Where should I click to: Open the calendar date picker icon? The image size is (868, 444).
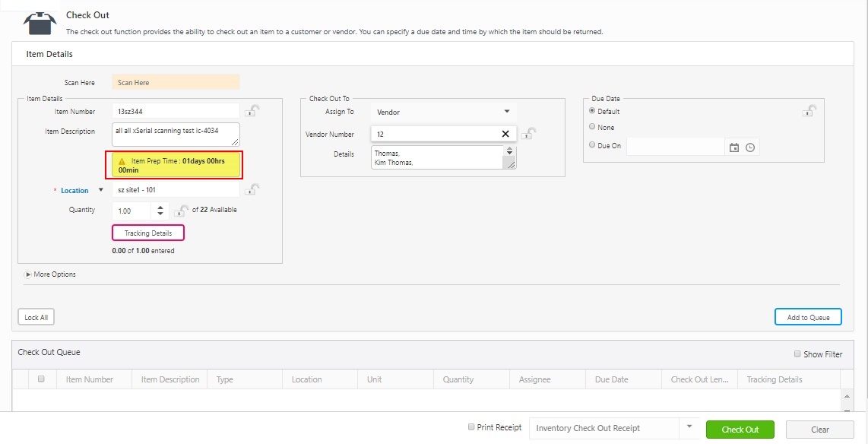click(x=734, y=147)
